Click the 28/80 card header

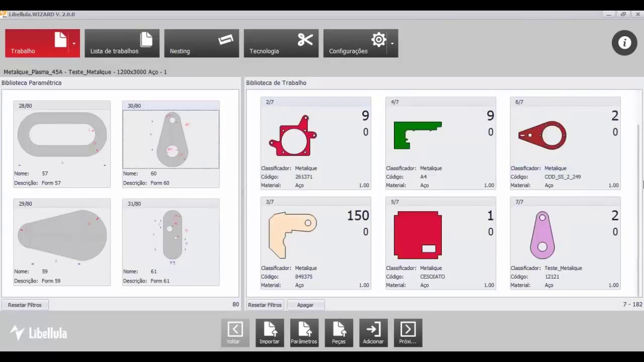click(62, 106)
